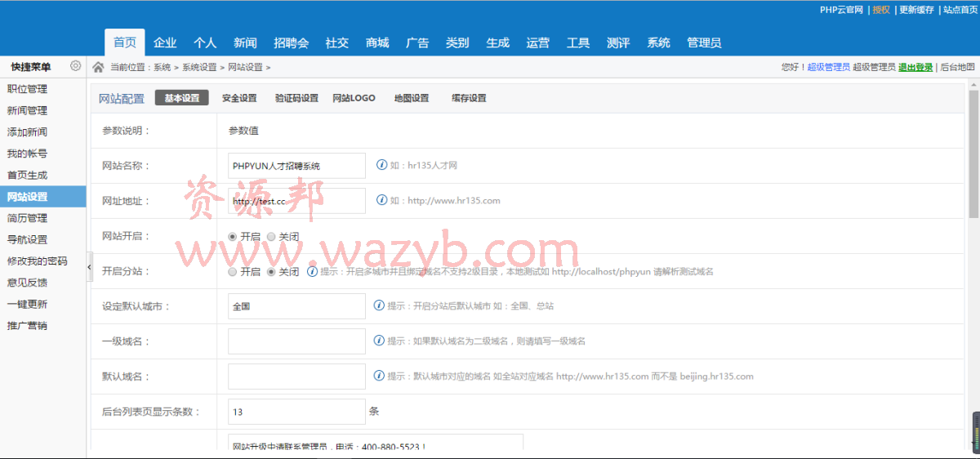
Task: Open the 生成 top navigation tab
Action: point(497,42)
